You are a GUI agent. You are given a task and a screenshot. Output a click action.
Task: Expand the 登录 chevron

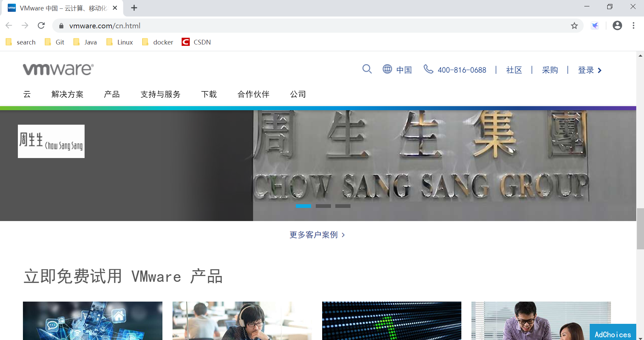(x=600, y=70)
